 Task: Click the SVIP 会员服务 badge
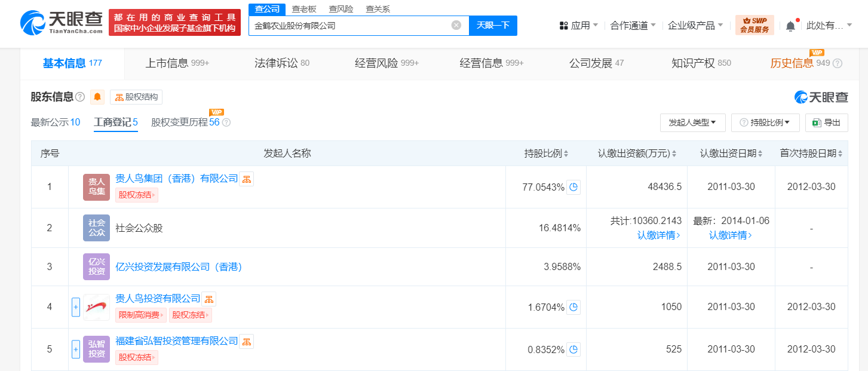(x=754, y=25)
